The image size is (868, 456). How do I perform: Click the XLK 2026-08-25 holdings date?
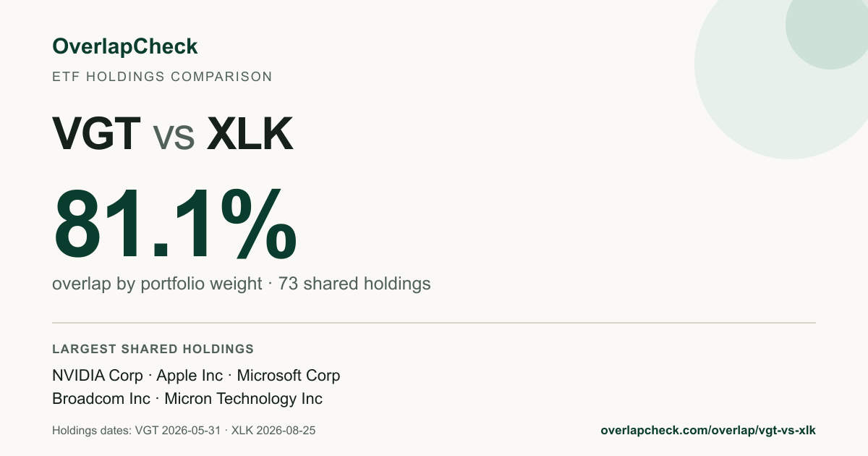click(274, 430)
